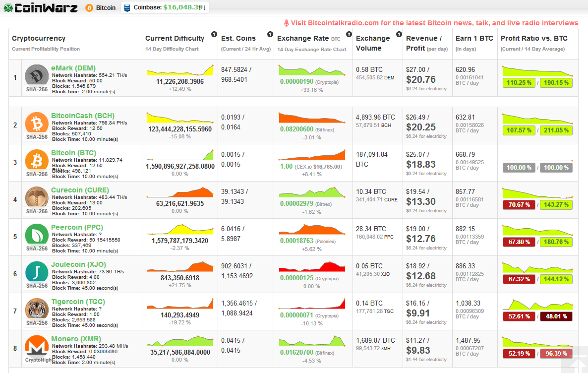The width and height of the screenshot is (588, 373).
Task: Click Tigercoin earn days 1,038.33
Action: (468, 303)
